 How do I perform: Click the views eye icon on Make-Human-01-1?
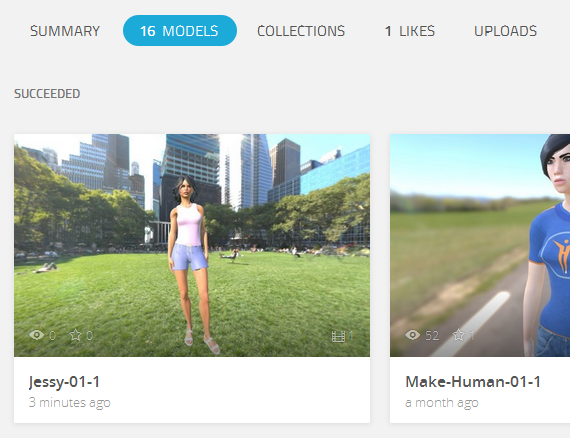412,335
